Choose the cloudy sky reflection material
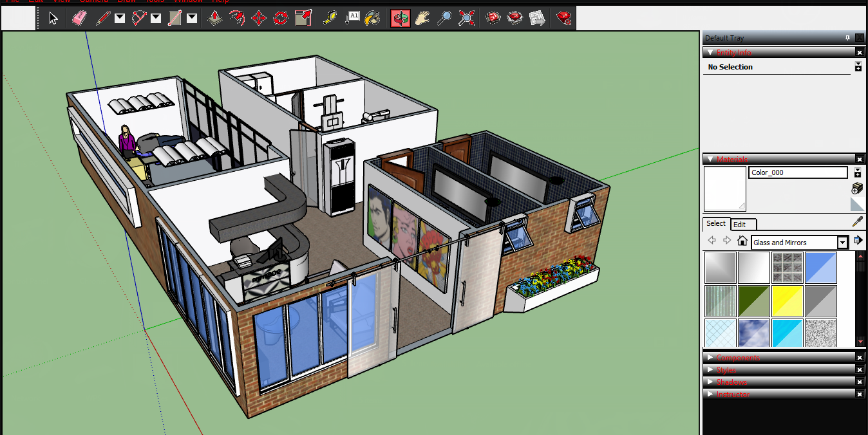Image resolution: width=868 pixels, height=435 pixels. pos(754,333)
